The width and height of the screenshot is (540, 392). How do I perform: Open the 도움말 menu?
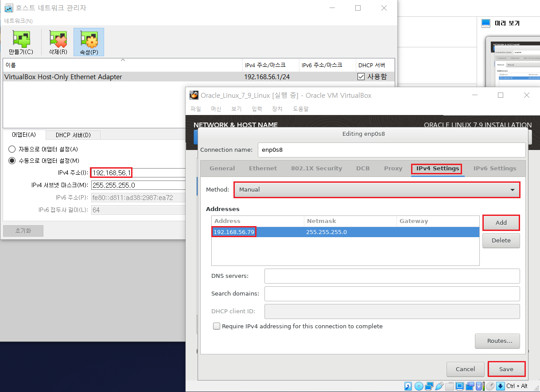[301, 109]
